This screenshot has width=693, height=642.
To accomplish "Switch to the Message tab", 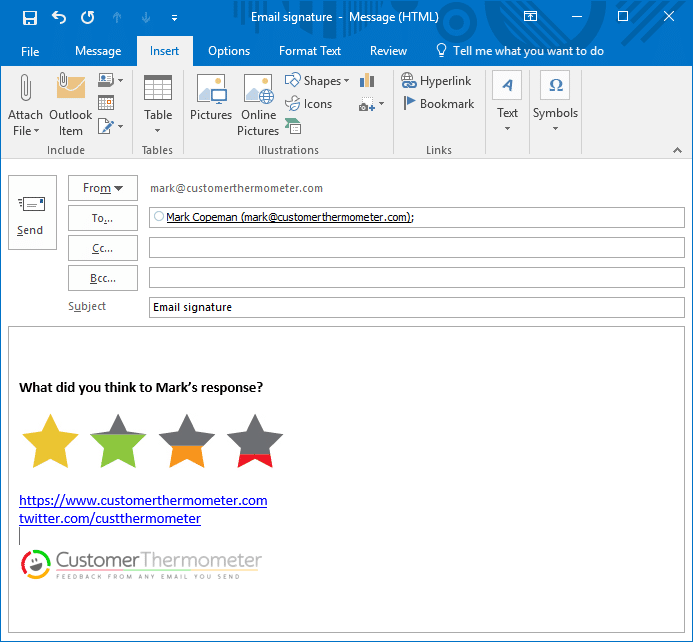I will 98,51.
